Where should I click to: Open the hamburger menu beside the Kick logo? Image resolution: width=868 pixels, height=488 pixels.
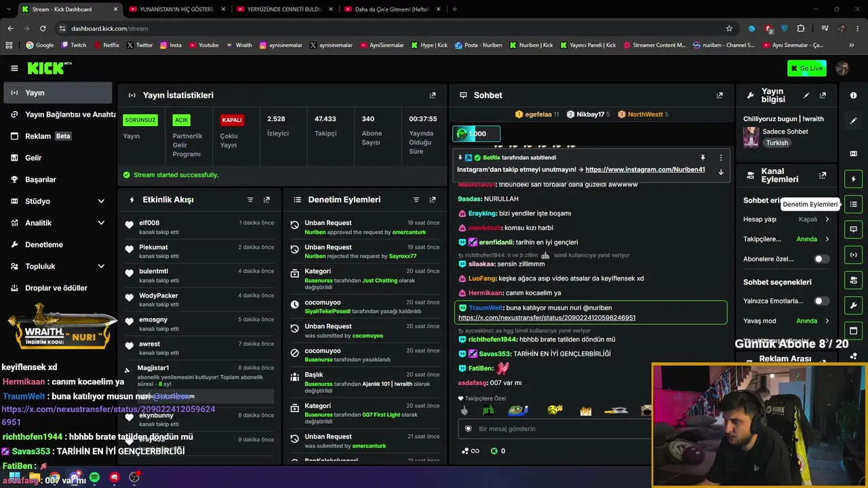[14, 68]
